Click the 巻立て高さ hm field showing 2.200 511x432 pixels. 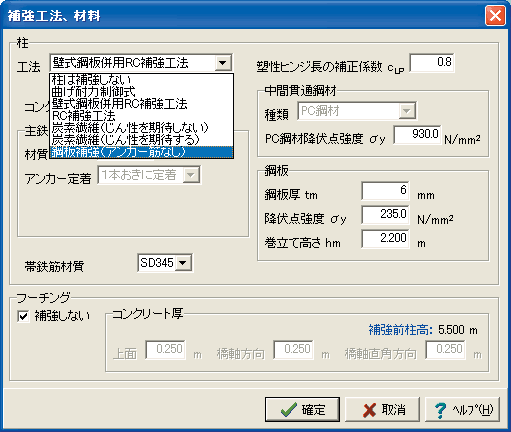(x=385, y=238)
